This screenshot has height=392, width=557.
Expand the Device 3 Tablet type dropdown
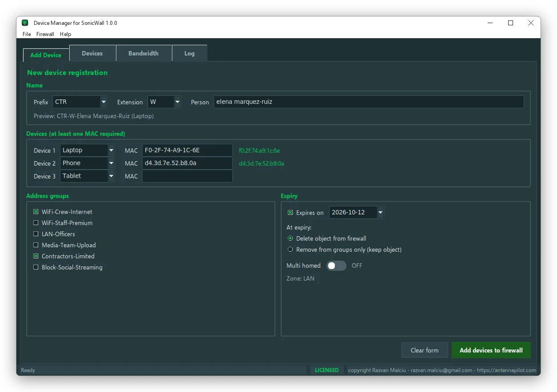click(x=111, y=176)
